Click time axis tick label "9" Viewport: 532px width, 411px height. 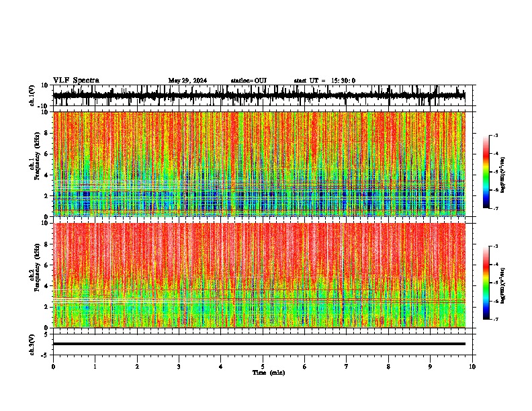430,367
